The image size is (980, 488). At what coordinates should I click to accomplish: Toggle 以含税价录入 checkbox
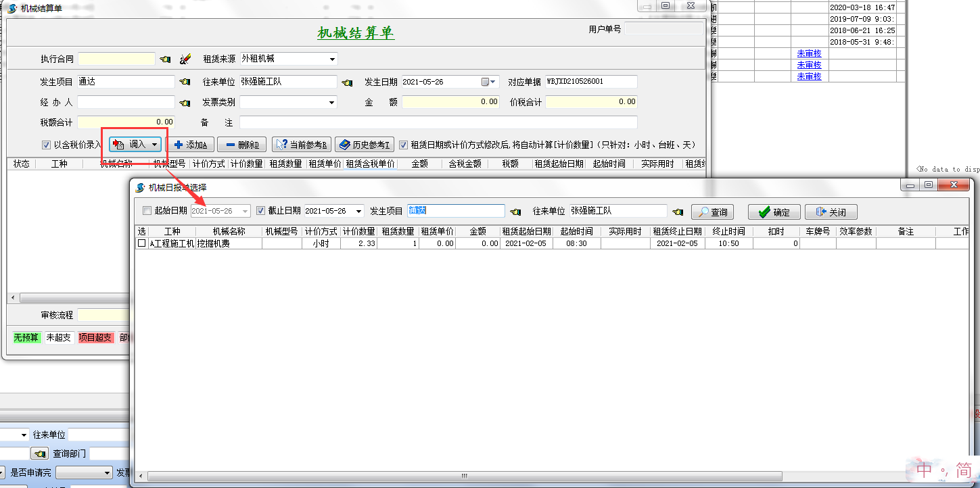[x=46, y=145]
